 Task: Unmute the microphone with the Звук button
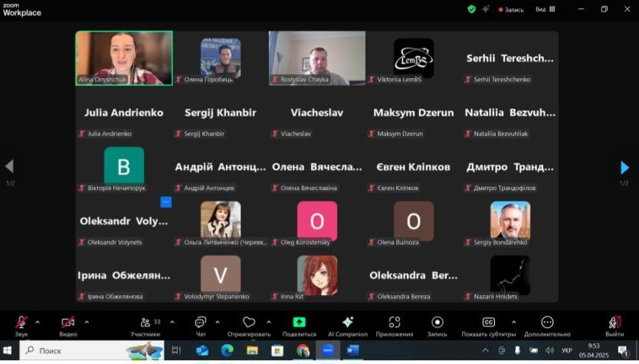tap(21, 323)
